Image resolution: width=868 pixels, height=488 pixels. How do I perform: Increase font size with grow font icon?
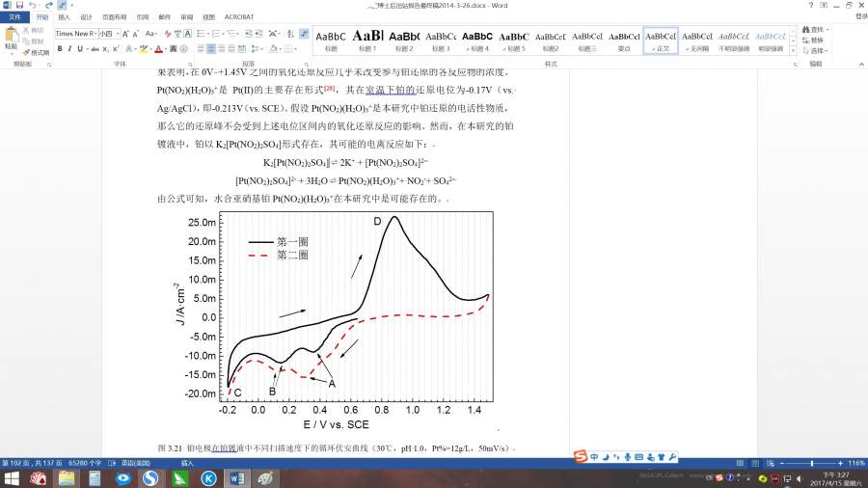click(x=125, y=34)
